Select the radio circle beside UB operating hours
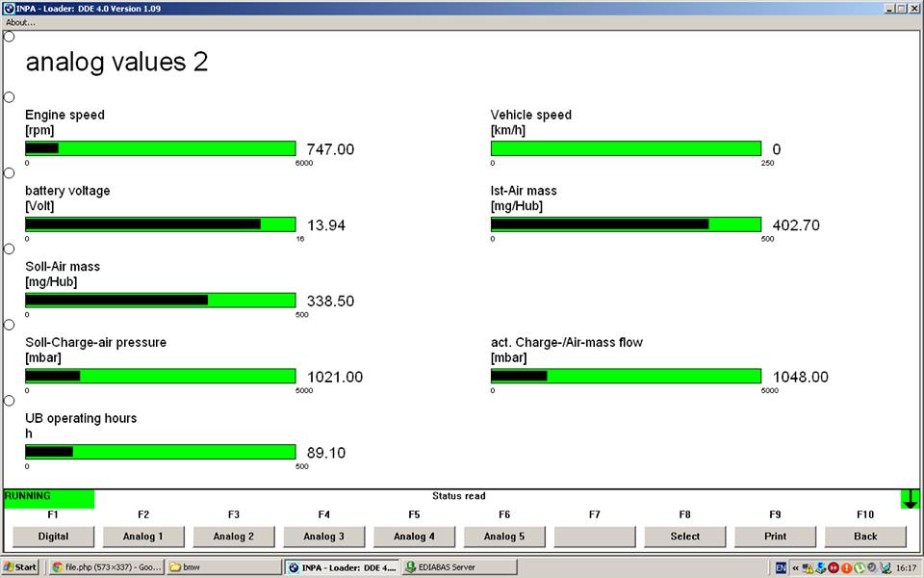Screen dimensions: 924x578 click(x=10, y=401)
